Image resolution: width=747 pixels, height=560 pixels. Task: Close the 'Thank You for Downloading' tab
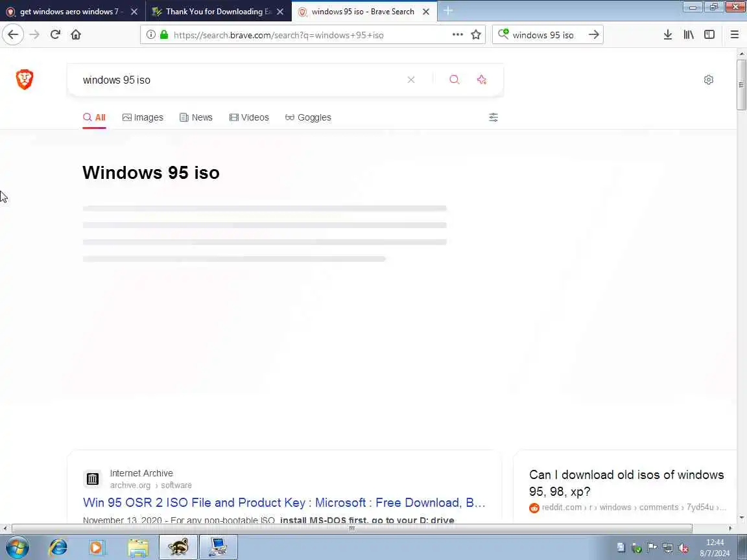[280, 12]
